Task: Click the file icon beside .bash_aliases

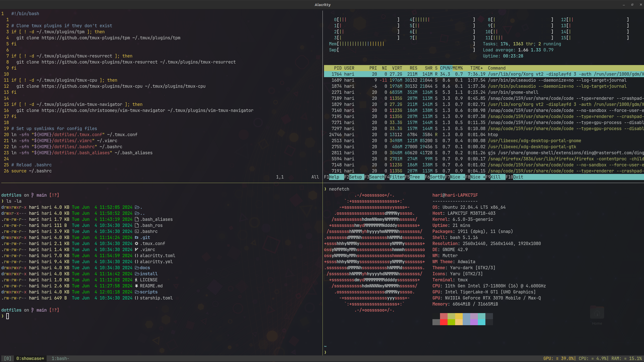Action: [137, 219]
